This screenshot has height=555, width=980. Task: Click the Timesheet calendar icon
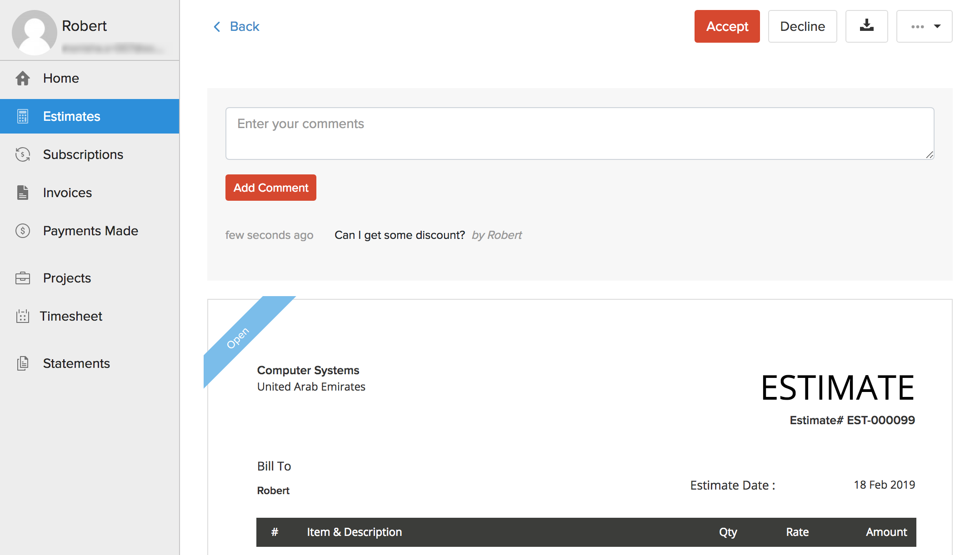(x=23, y=316)
